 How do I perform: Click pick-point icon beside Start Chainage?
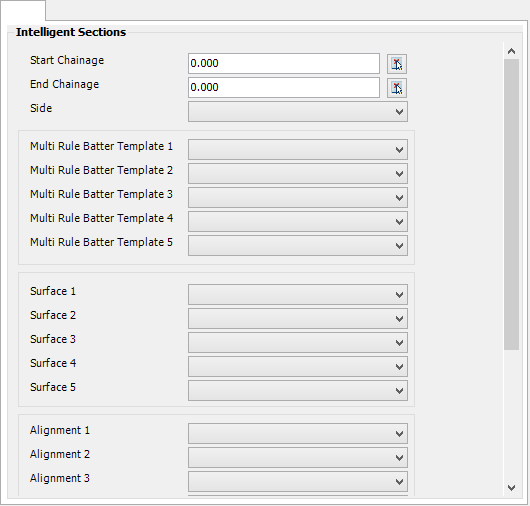click(397, 64)
